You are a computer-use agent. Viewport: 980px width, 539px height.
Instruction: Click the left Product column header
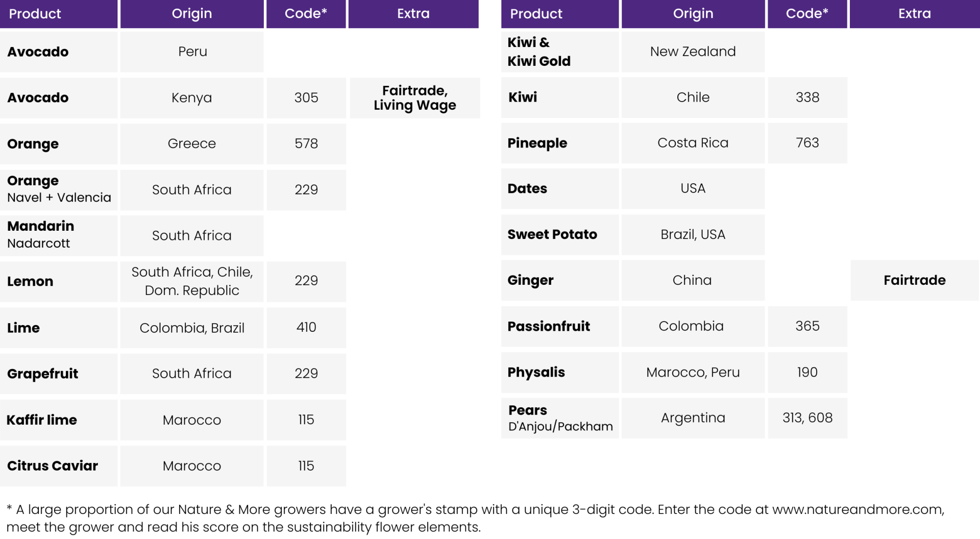click(x=59, y=14)
